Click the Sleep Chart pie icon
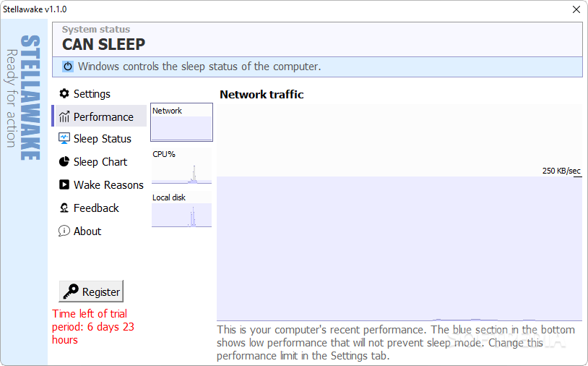This screenshot has height=366, width=588. coord(64,162)
